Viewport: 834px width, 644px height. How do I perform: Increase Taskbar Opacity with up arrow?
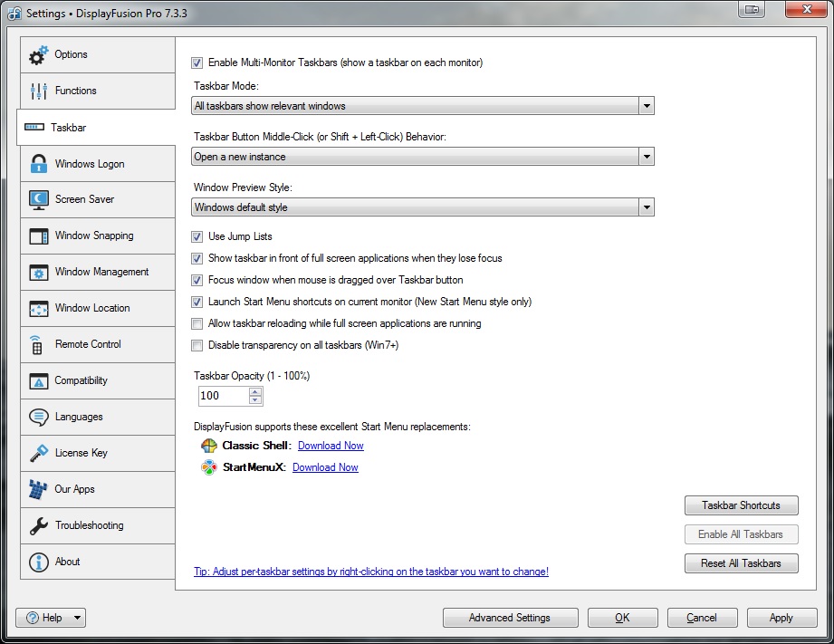[255, 391]
